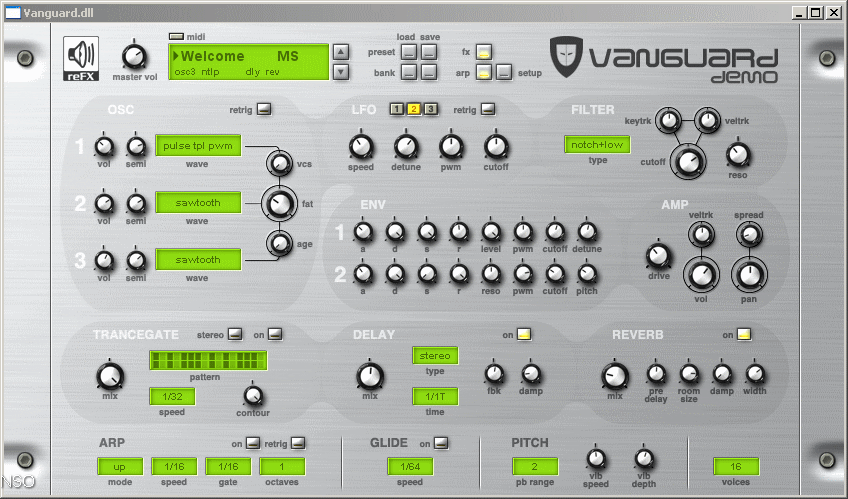Click the OSC 1 vol knob
This screenshot has height=499, width=848.
click(104, 146)
